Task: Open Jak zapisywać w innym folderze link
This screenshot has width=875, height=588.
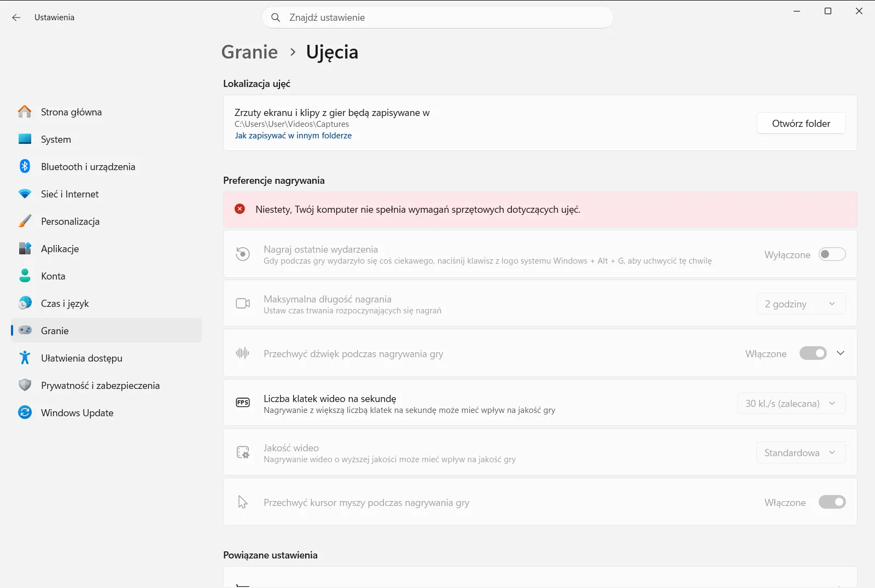Action: [x=293, y=136]
